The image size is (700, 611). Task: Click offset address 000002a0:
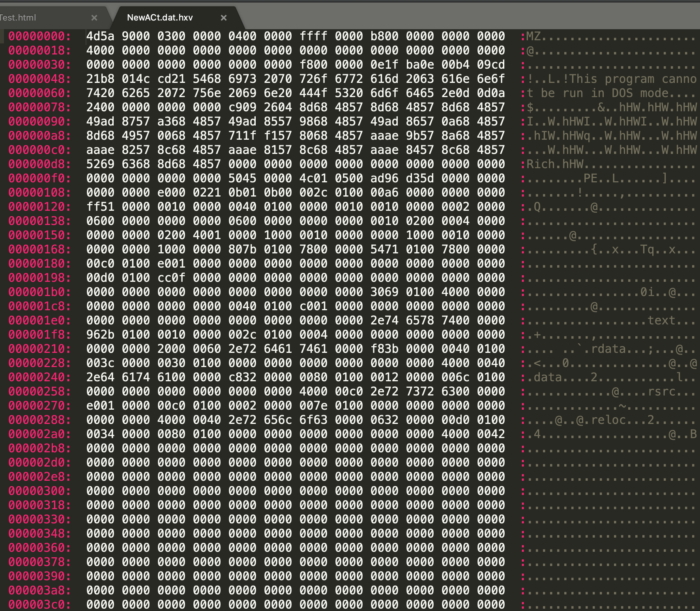tap(39, 434)
